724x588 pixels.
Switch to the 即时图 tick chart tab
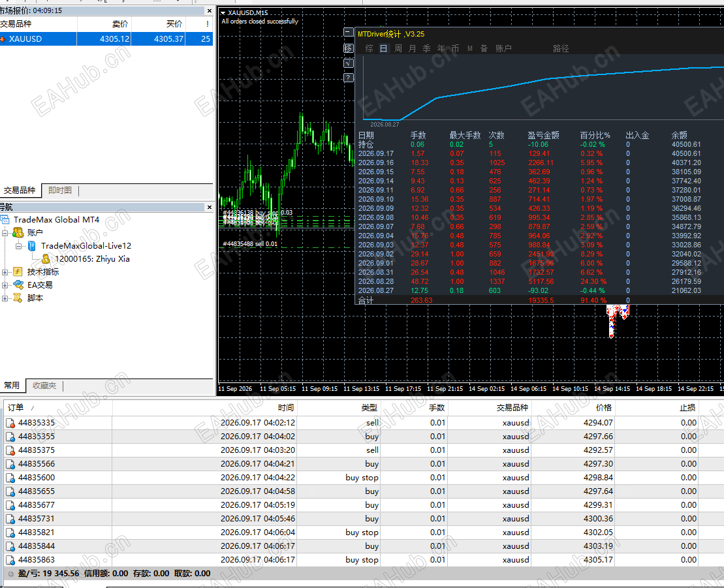point(60,190)
